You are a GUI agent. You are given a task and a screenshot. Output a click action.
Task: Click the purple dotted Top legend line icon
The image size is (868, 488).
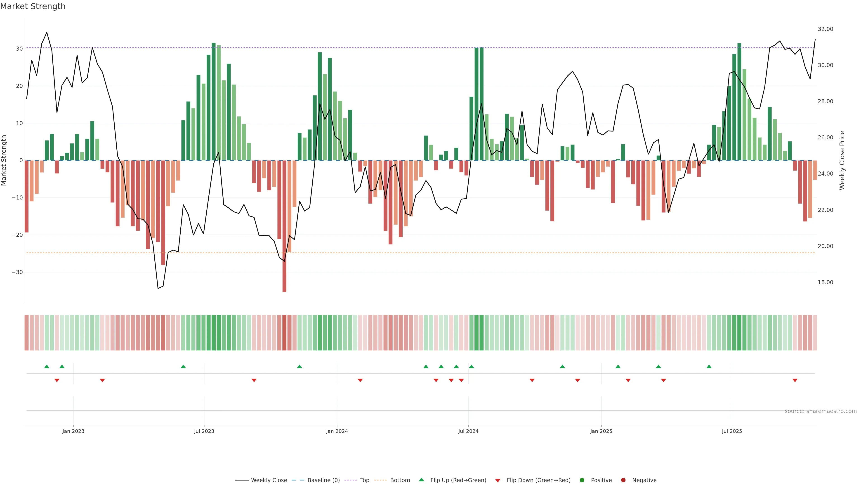pos(350,480)
